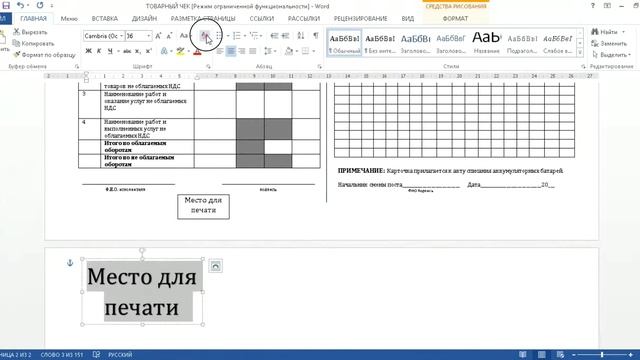
Task: Apply the red font color button
Action: 197,51
